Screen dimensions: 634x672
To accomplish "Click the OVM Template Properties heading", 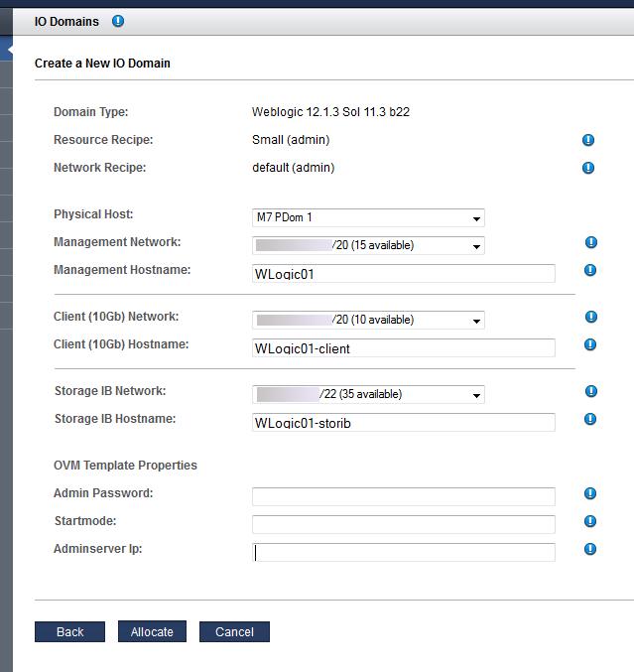I will tap(125, 465).
